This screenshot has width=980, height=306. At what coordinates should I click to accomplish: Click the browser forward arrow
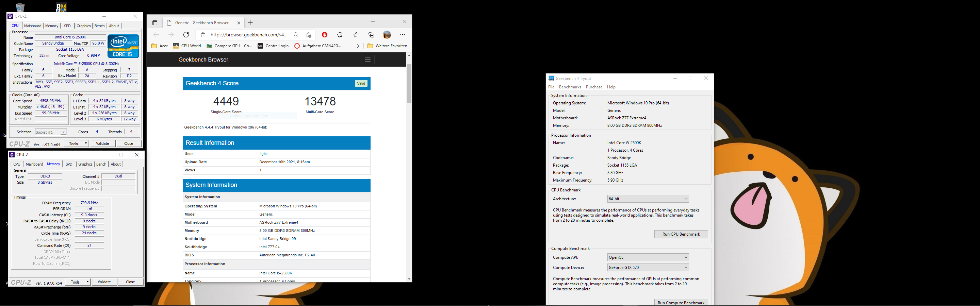[171, 35]
